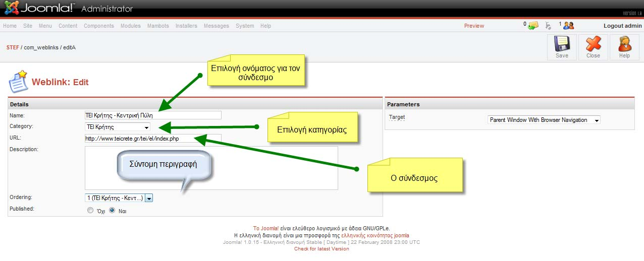The width and height of the screenshot is (644, 261).
Task: Open the Installers menu
Action: click(x=186, y=26)
